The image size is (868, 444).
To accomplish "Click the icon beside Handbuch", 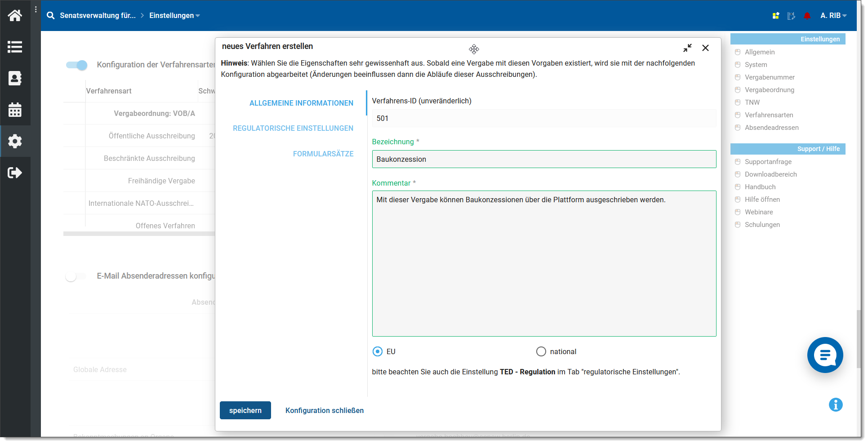I will [x=738, y=187].
